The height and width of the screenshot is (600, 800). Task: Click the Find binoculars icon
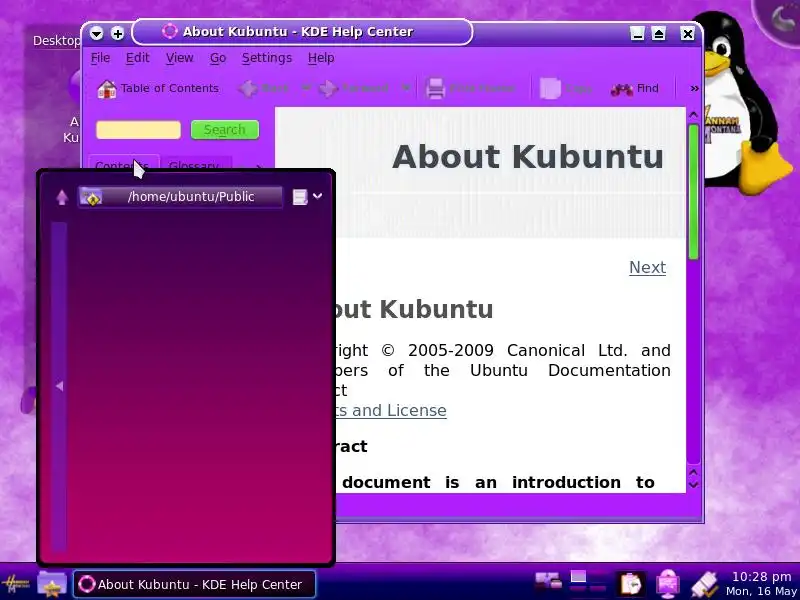621,89
